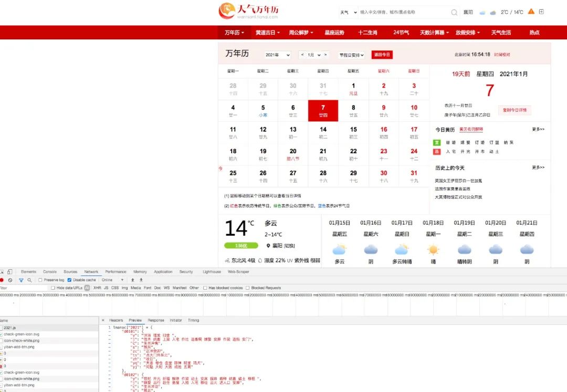Viewport: 567px width, 392px height.
Task: Filter requests by XHR type
Action: [97, 288]
